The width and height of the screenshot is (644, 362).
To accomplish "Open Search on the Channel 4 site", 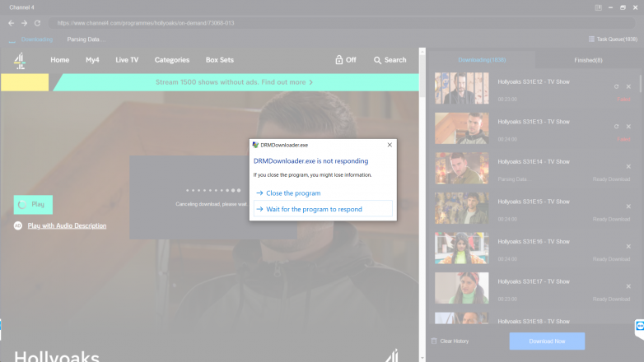I will [x=390, y=60].
